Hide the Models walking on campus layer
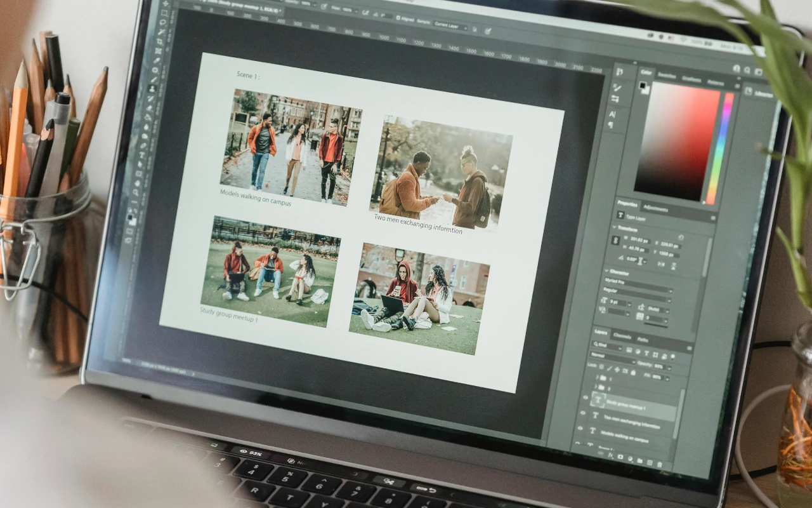The width and height of the screenshot is (812, 508). coord(580,429)
